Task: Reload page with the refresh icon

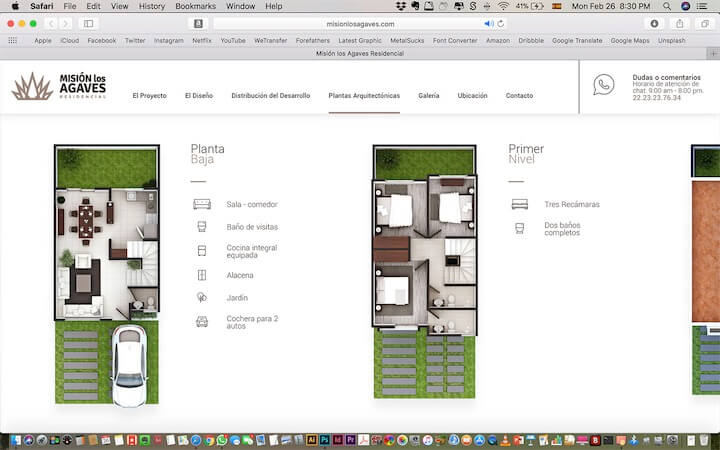Action: click(x=500, y=23)
